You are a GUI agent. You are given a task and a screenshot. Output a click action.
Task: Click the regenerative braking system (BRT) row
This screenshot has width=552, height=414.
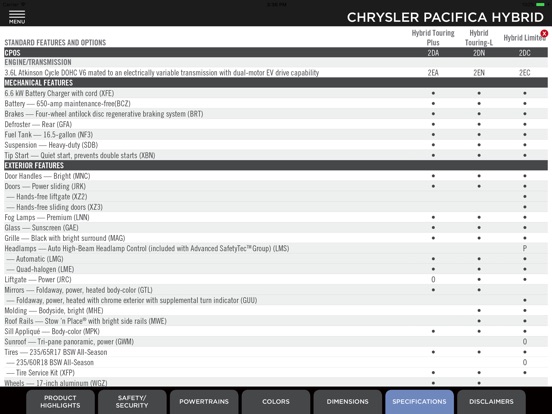click(276, 114)
